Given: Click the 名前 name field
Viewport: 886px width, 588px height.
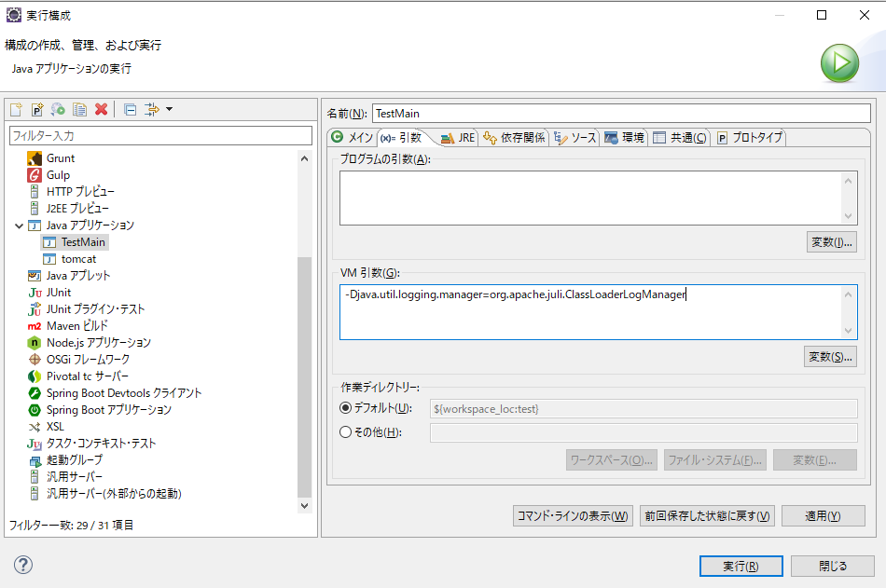Looking at the screenshot, I should coord(621,114).
